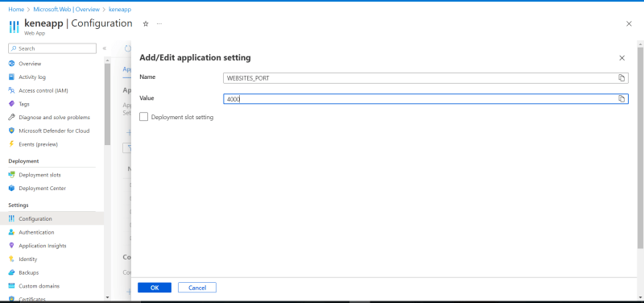Click OK to save the setting
Image resolution: width=644 pixels, height=303 pixels.
coord(155,288)
